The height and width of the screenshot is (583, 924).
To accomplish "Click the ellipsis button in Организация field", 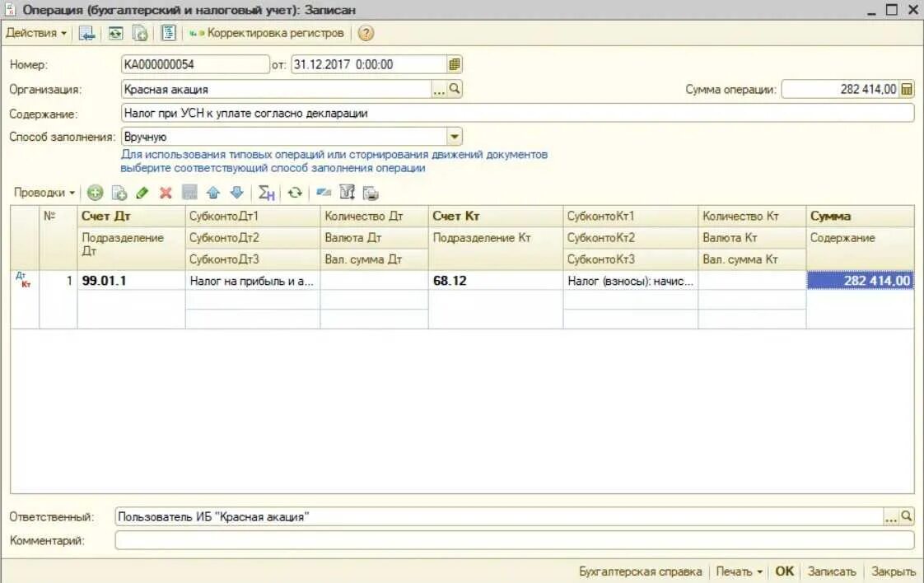I will [x=439, y=90].
